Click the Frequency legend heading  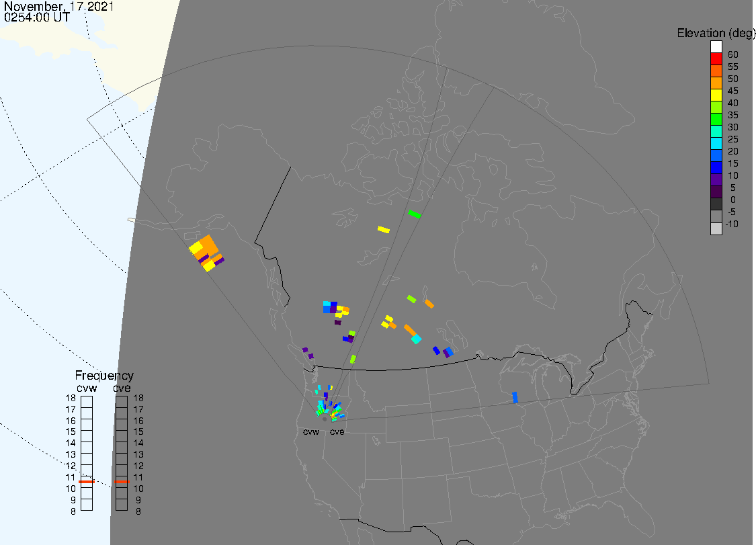pyautogui.click(x=104, y=376)
